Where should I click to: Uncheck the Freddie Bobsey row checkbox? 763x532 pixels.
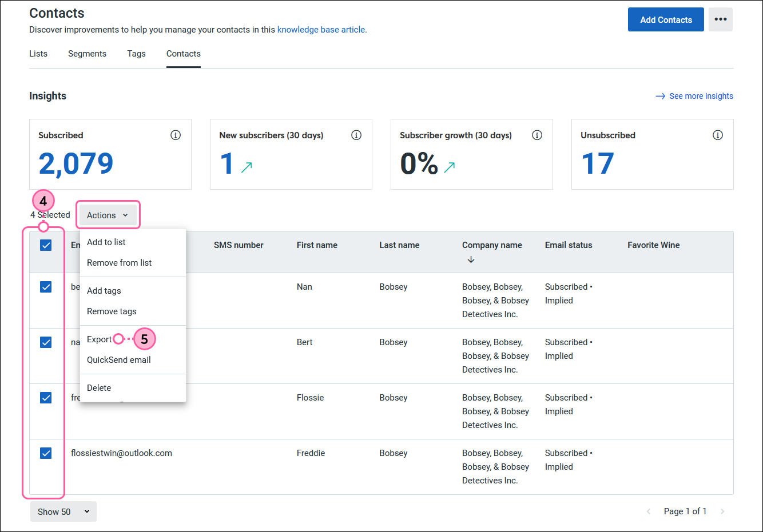[46, 453]
